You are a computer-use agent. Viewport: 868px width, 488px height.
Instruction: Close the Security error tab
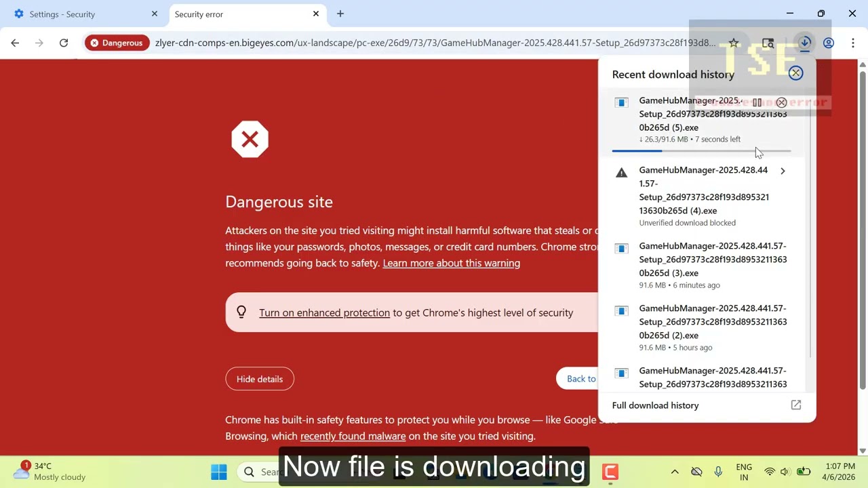point(315,14)
